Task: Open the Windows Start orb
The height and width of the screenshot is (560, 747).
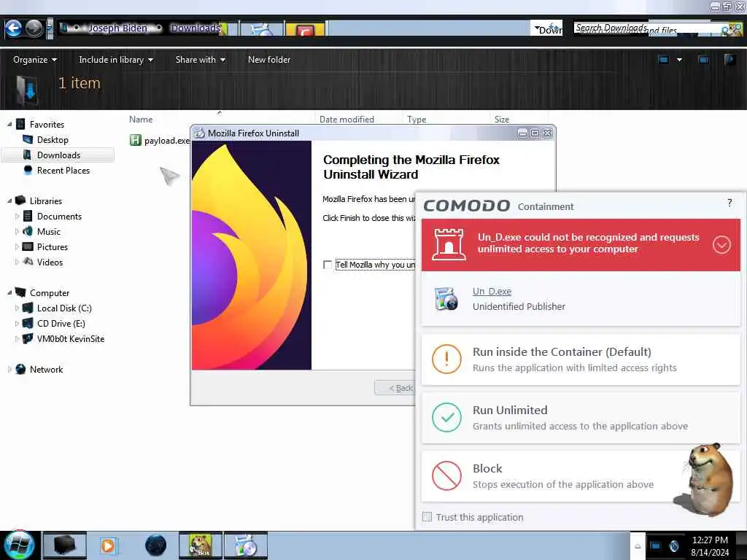Action: (x=19, y=545)
